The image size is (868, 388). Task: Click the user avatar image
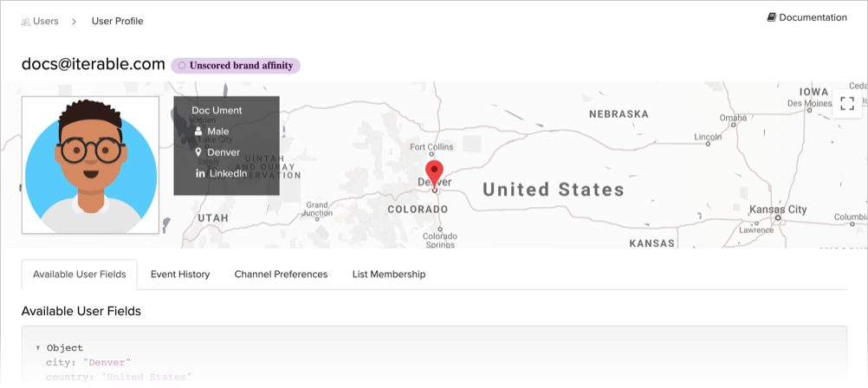click(90, 165)
